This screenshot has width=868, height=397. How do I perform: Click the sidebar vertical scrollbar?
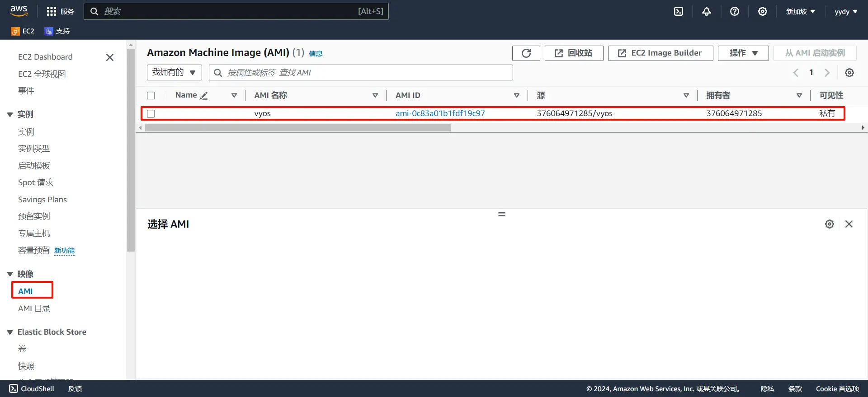tap(131, 150)
